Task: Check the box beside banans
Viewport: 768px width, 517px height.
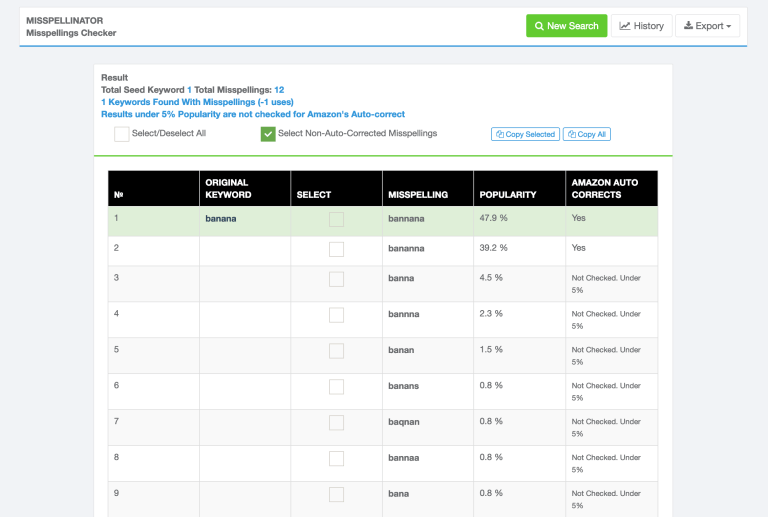Action: click(x=336, y=387)
